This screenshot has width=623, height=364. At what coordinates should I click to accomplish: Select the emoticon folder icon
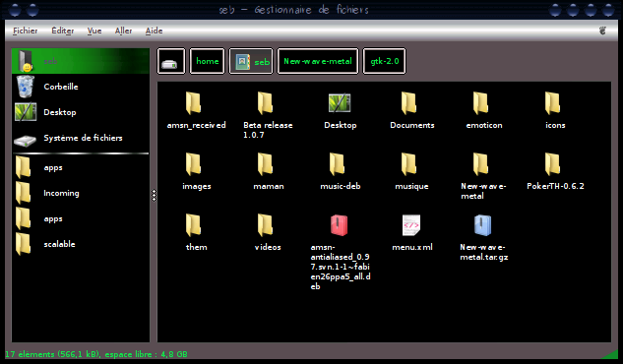pos(480,103)
